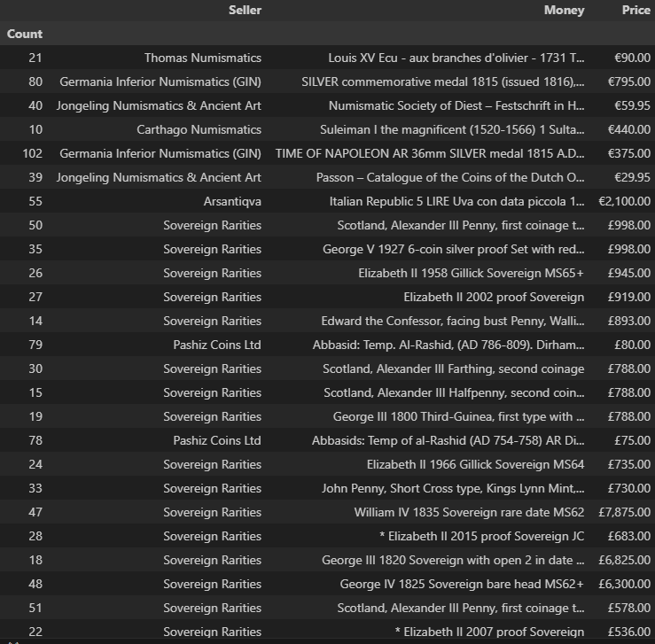Click the George V 1927 6-coin set cell

tap(453, 249)
